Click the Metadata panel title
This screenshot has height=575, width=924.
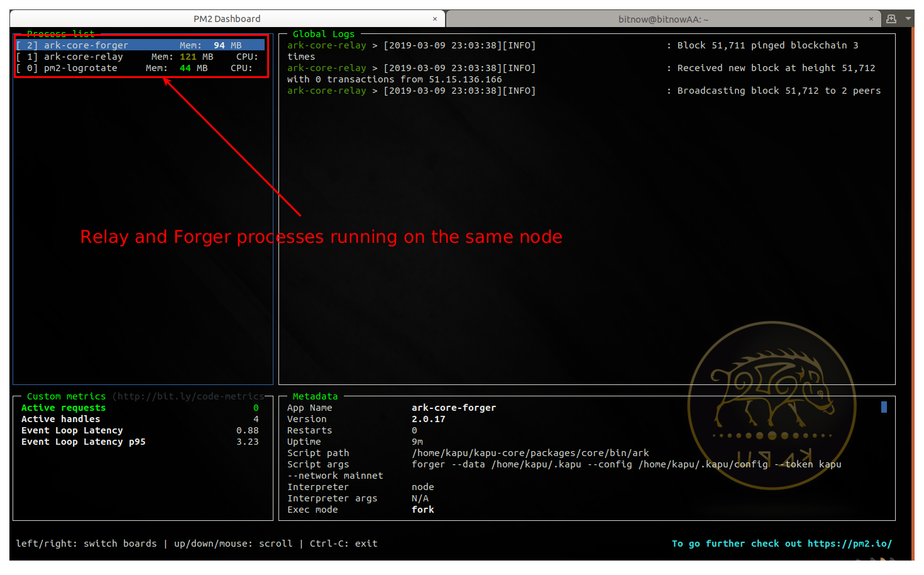click(315, 396)
